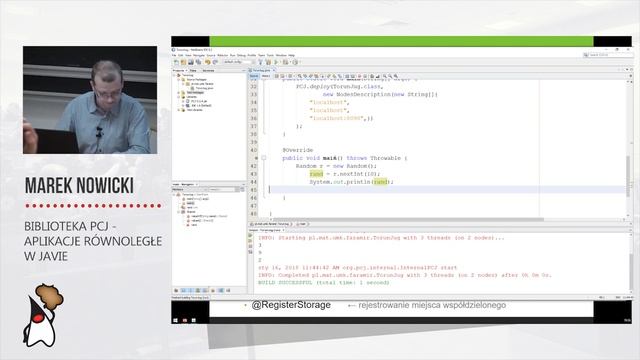Viewport: 640px width, 360px height.
Task: Click the Shift Line Right editor icon
Action: (x=353, y=76)
